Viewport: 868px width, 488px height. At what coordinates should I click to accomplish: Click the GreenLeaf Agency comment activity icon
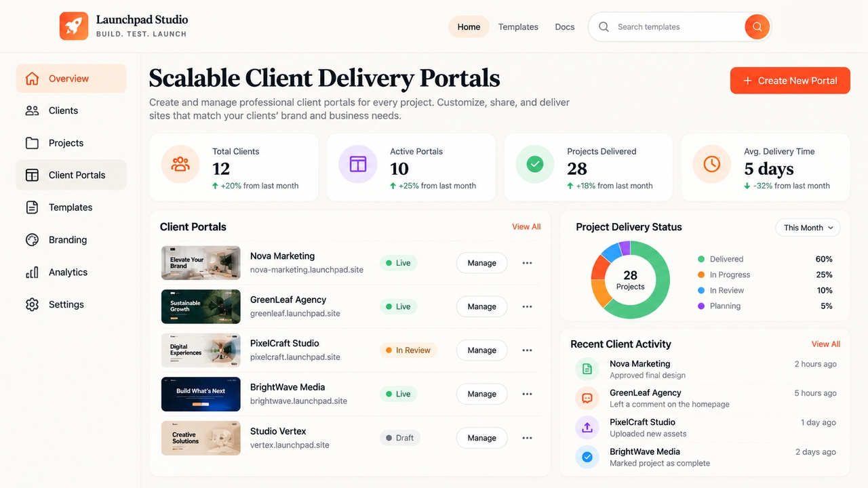tap(587, 399)
